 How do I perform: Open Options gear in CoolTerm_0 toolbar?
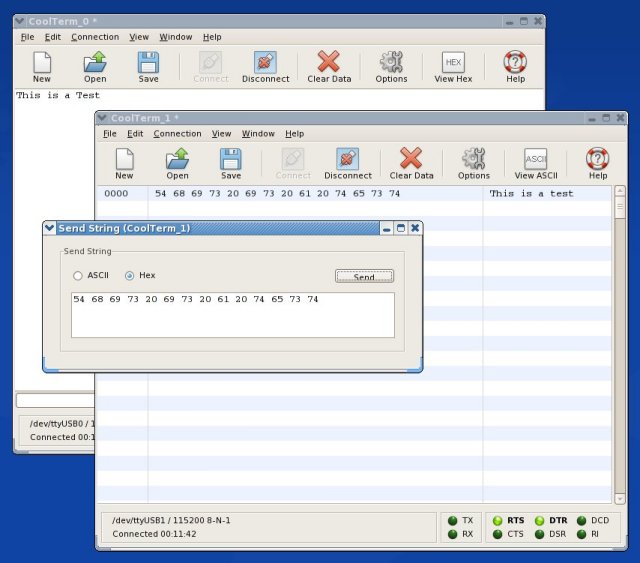(x=391, y=62)
